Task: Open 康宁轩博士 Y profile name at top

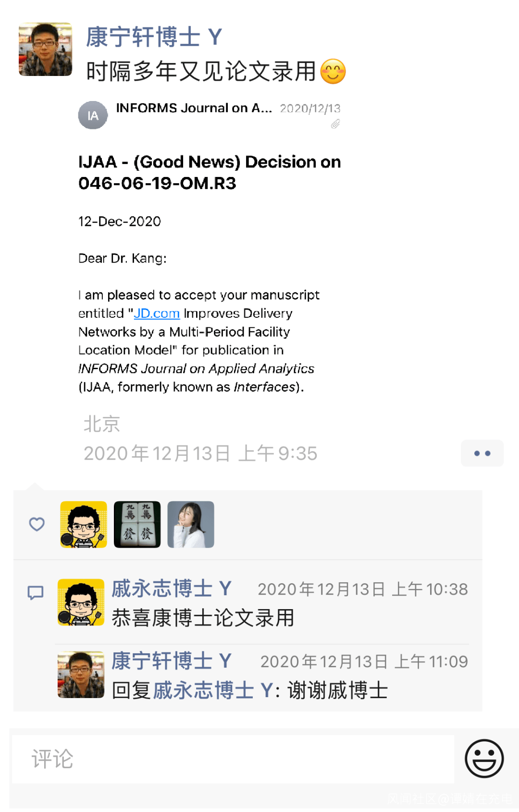Action: pos(154,37)
